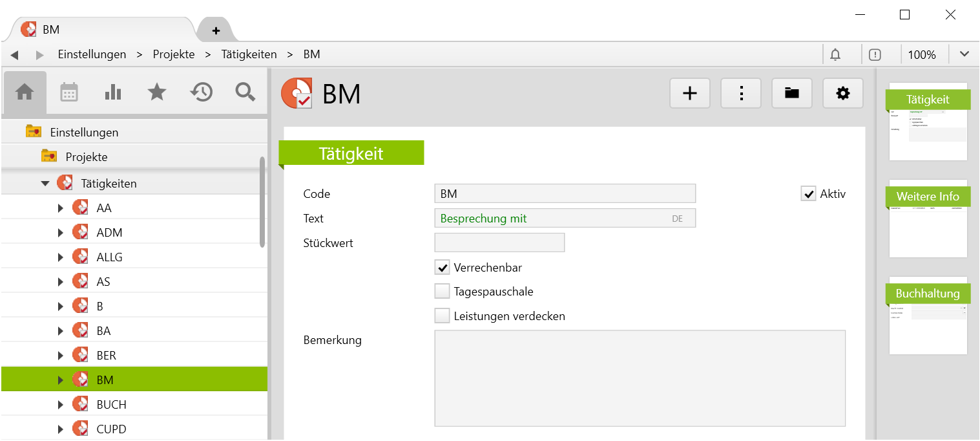The height and width of the screenshot is (441, 980).
Task: Uncheck the Aktiv checkbox
Action: 808,194
